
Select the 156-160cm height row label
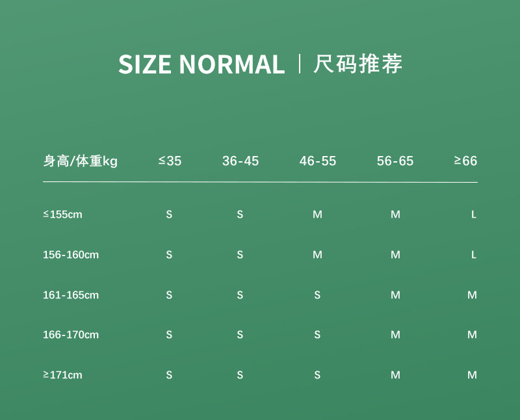coord(71,255)
